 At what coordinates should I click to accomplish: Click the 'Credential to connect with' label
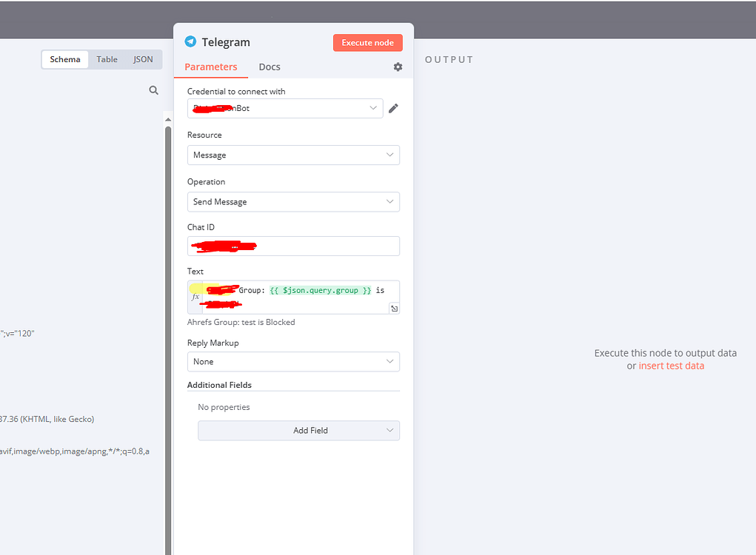point(236,92)
